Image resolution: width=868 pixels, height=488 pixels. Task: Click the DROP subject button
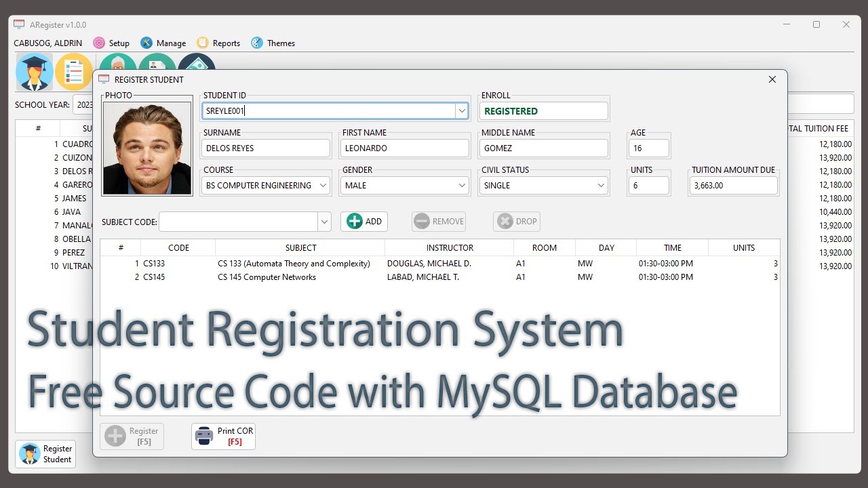coord(517,221)
